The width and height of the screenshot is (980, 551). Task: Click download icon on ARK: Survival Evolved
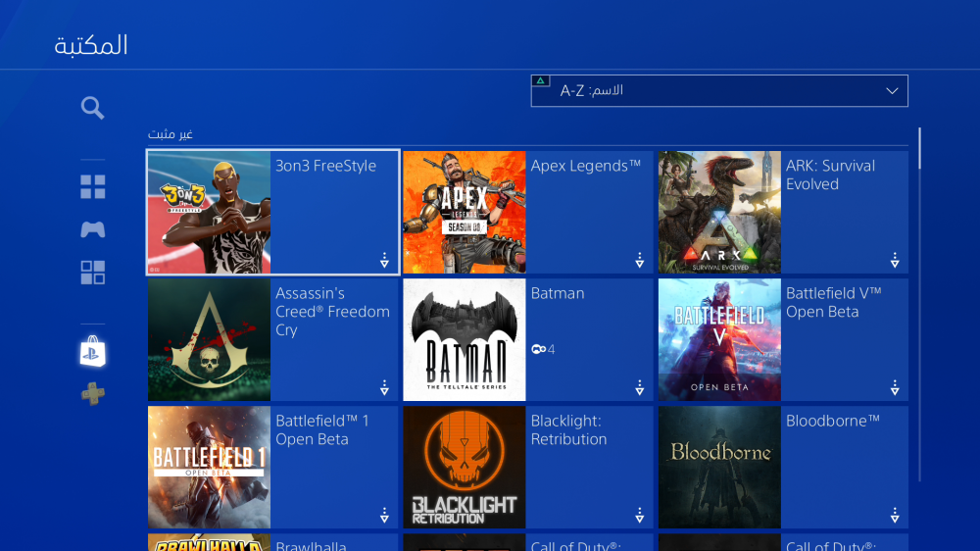895,260
